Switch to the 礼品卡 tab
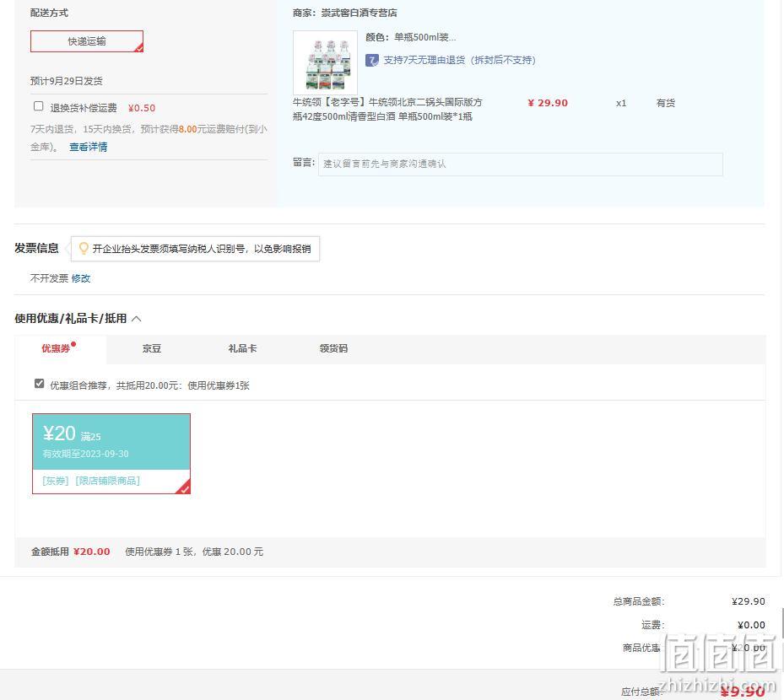This screenshot has height=700, width=784. (242, 348)
